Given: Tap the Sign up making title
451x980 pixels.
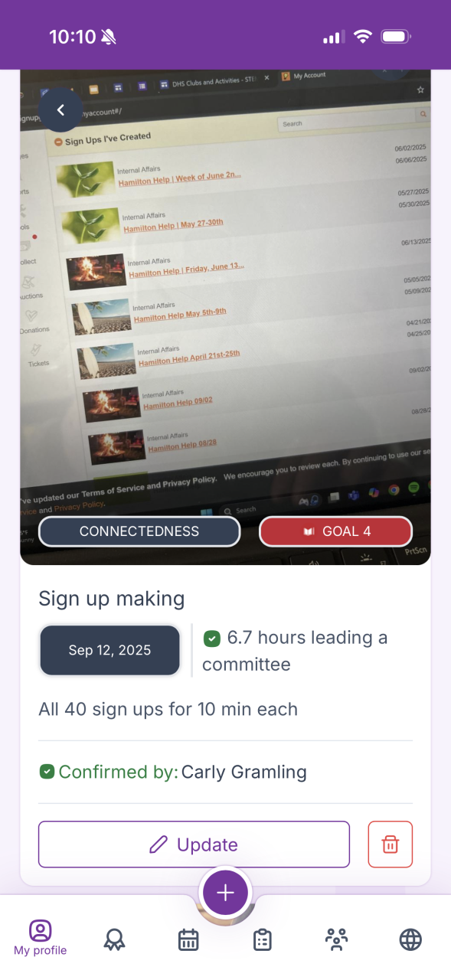Looking at the screenshot, I should [112, 599].
